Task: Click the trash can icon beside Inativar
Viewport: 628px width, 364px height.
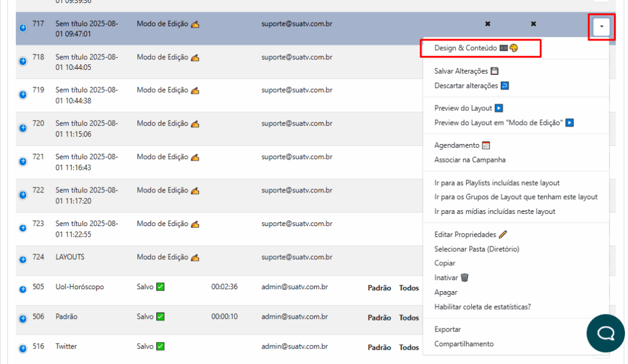Action: coord(465,278)
